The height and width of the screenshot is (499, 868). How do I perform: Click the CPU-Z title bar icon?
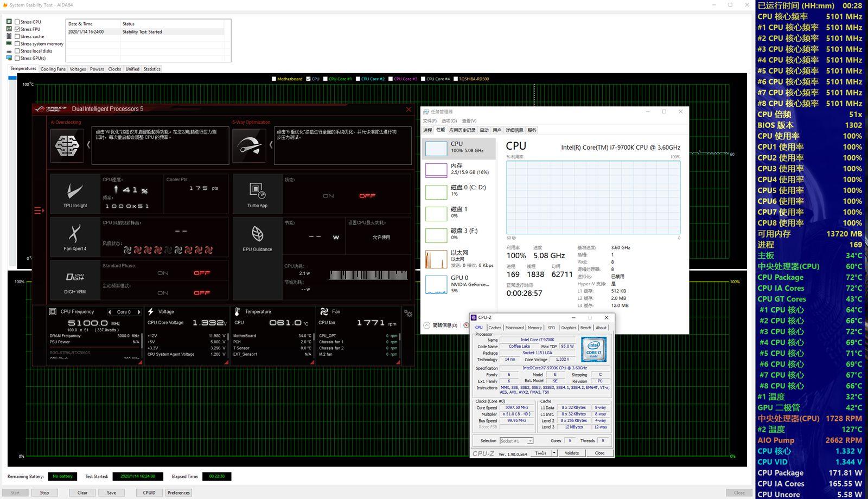[474, 317]
